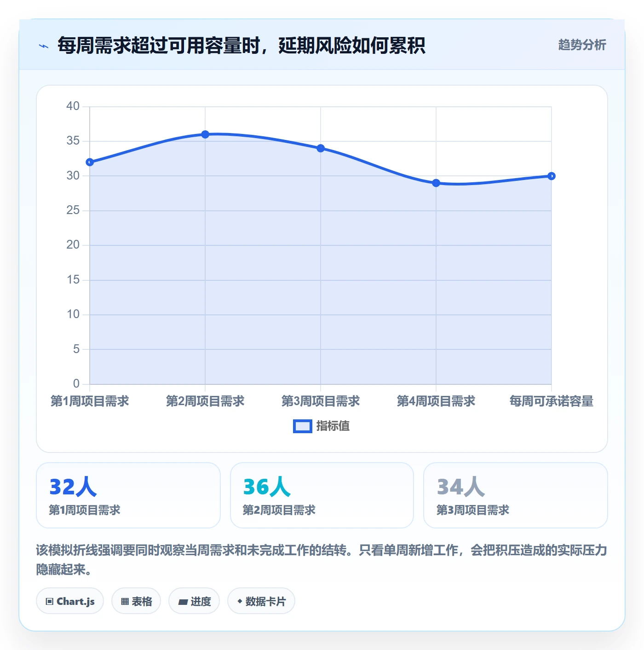Select the 数据卡片 tag
This screenshot has width=644, height=650.
click(261, 601)
